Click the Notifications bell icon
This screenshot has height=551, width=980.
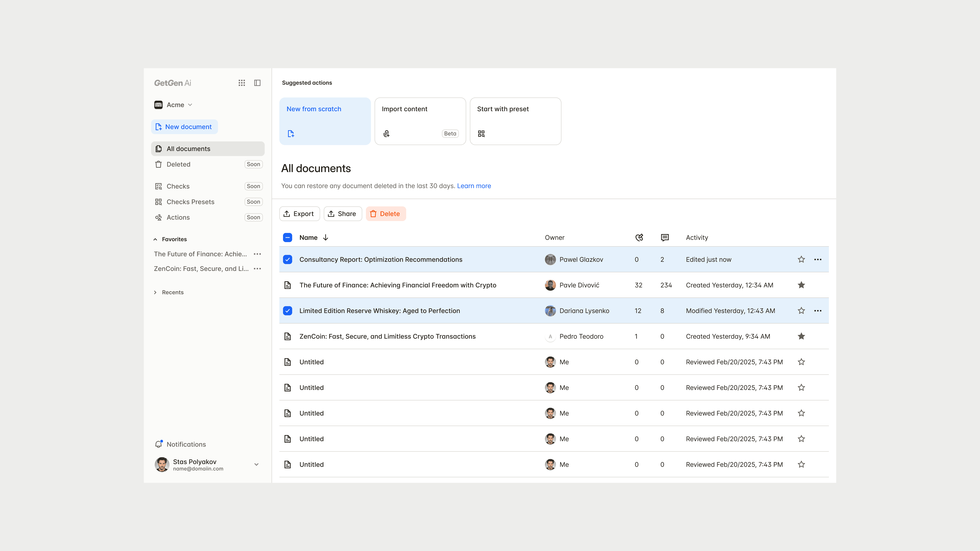click(159, 444)
